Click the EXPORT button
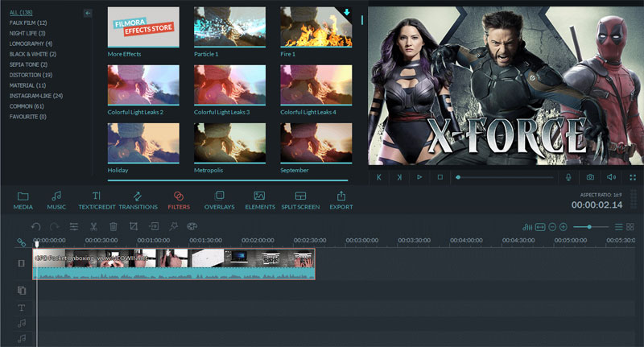Viewport: 644px width, 347px height. coord(341,200)
